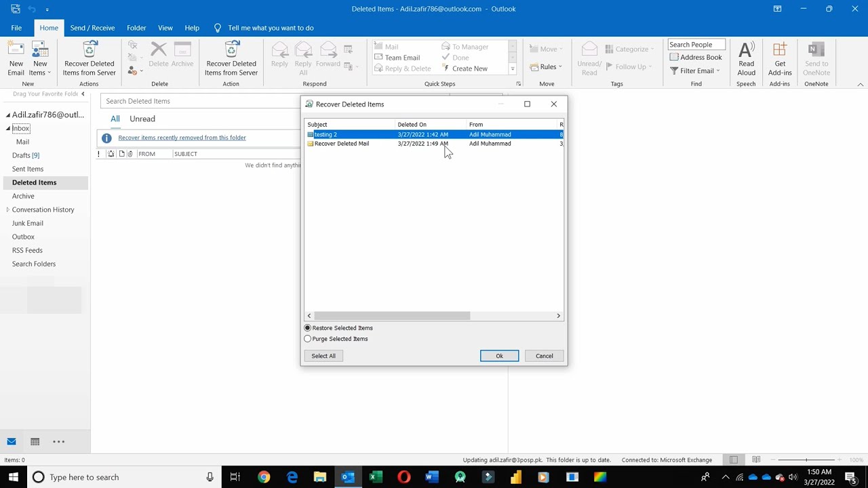This screenshot has width=868, height=488.
Task: Click the Select All button
Action: (323, 356)
